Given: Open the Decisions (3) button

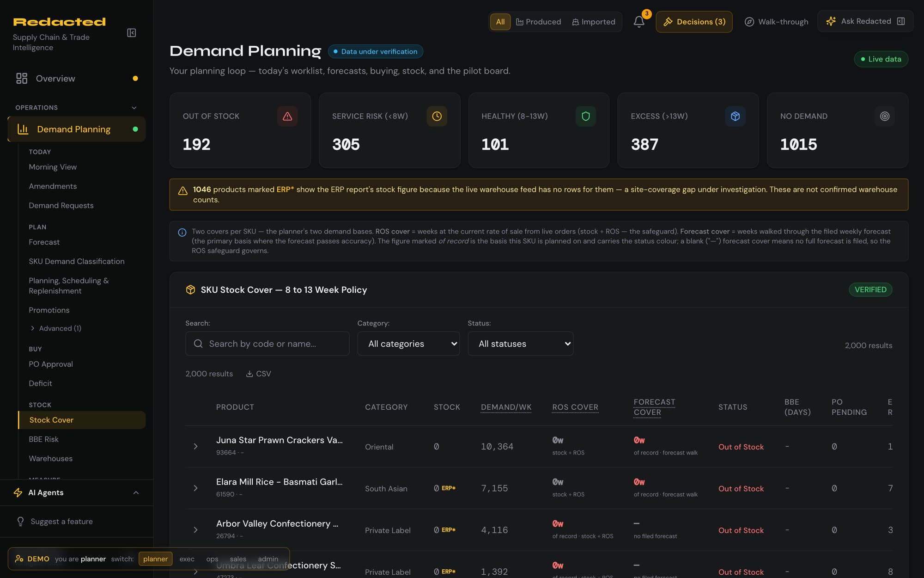Looking at the screenshot, I should [x=694, y=22].
